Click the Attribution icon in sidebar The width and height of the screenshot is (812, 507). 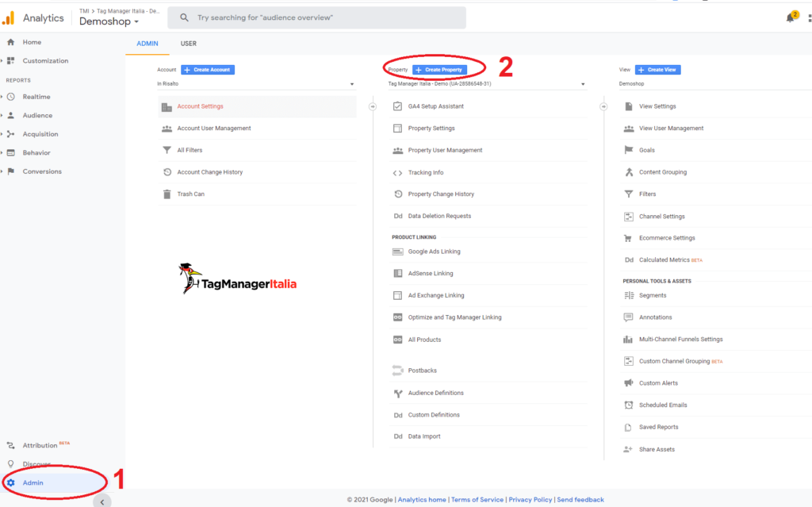[11, 445]
